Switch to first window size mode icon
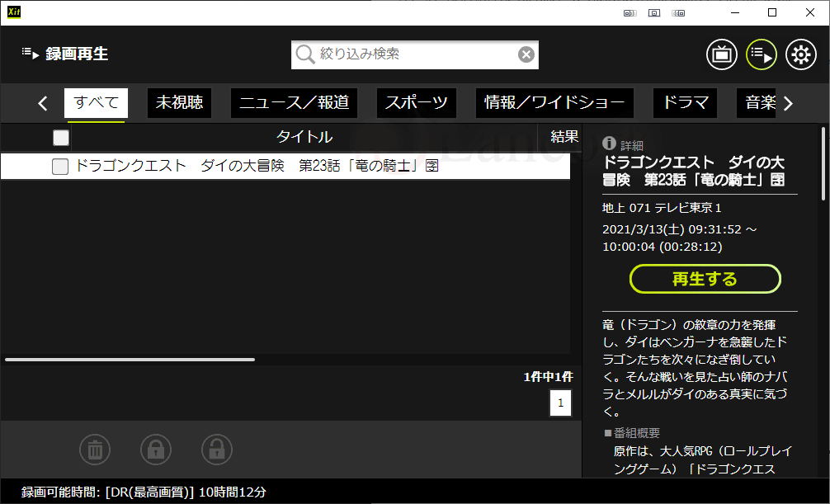Image resolution: width=830 pixels, height=504 pixels. 630,12
